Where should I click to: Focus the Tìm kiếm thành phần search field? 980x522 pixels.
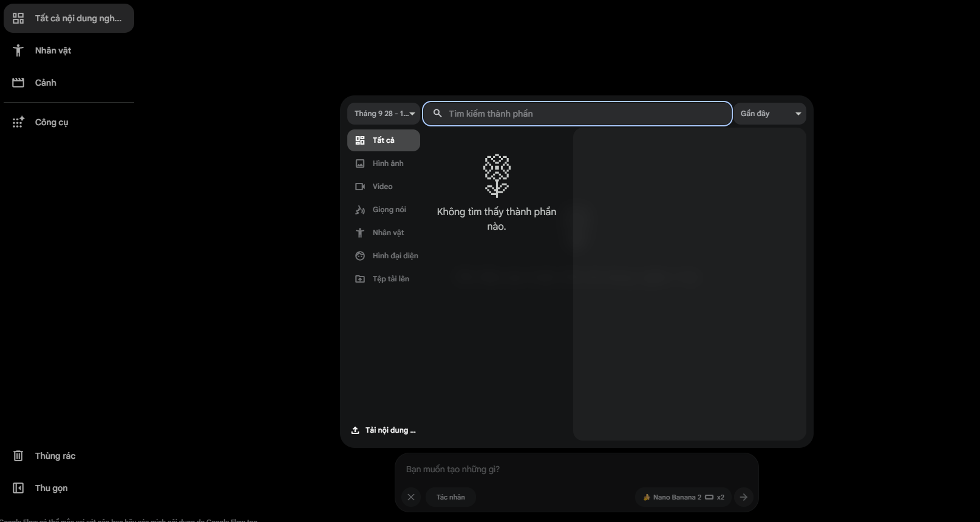[x=577, y=114]
